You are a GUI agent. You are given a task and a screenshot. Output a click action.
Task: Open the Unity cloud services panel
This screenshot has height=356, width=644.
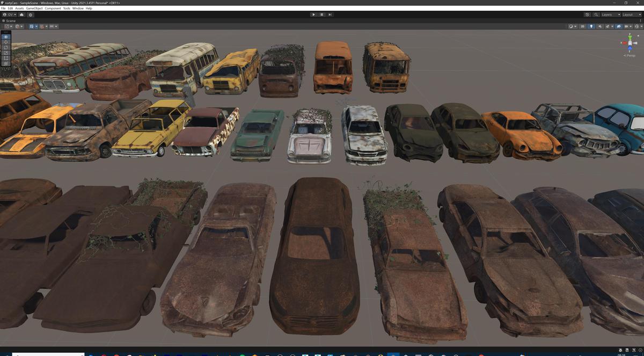click(21, 14)
